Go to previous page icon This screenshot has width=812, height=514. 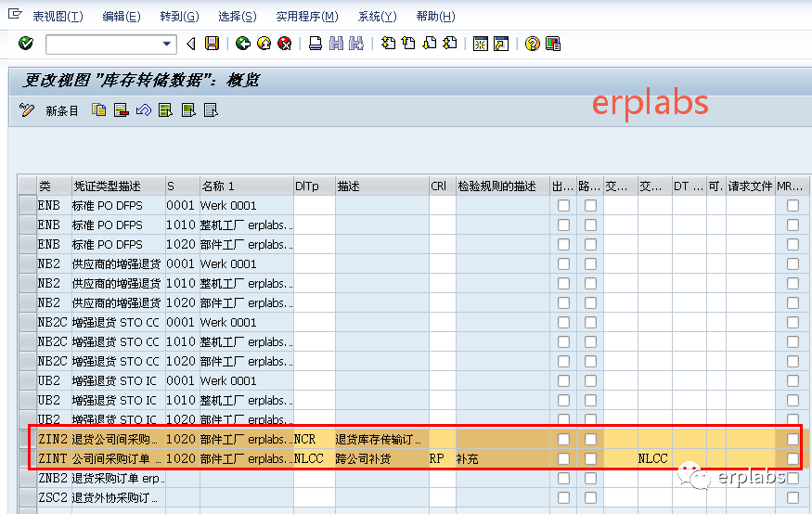coord(408,44)
